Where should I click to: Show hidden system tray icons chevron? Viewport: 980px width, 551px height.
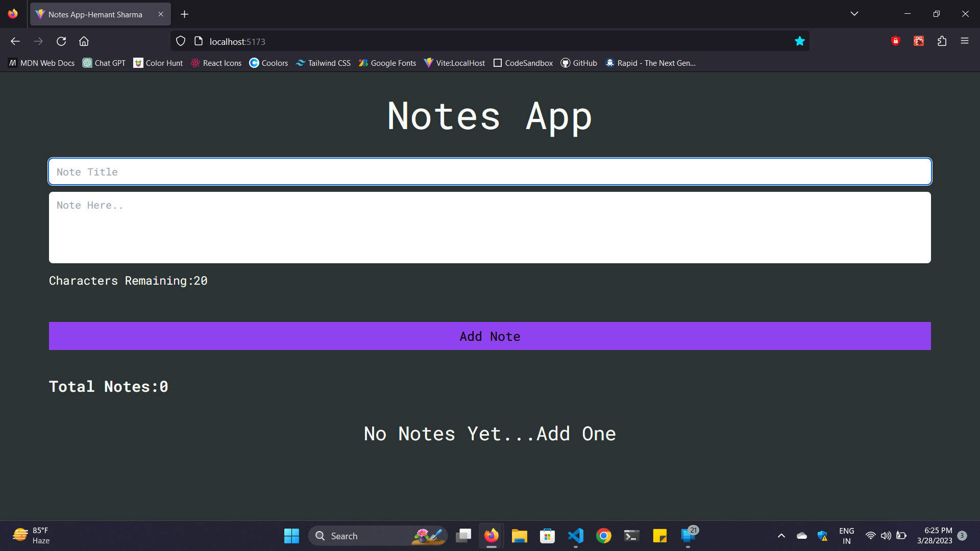click(781, 536)
